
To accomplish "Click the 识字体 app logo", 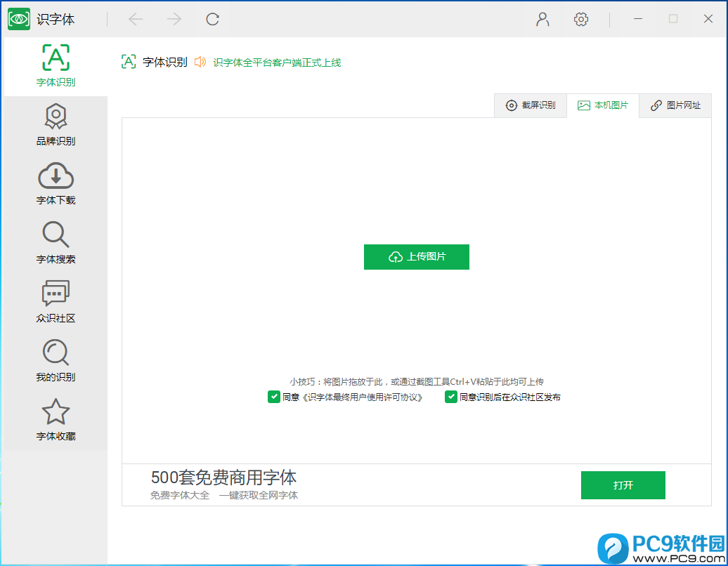I will point(19,19).
